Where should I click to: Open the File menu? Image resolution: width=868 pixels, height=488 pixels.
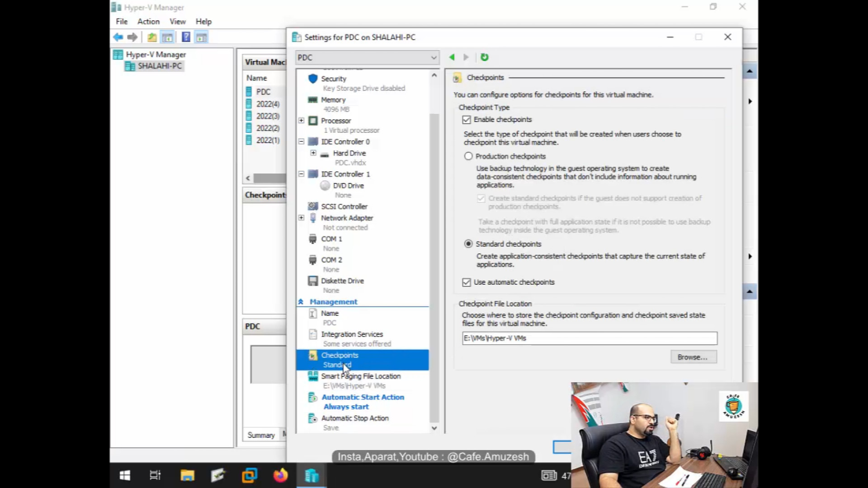point(122,21)
